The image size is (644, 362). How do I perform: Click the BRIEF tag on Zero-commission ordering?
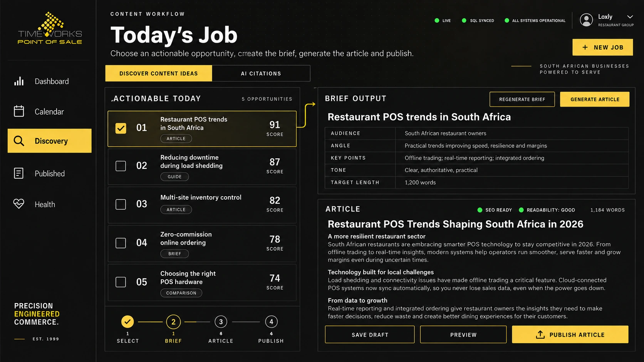(x=174, y=254)
